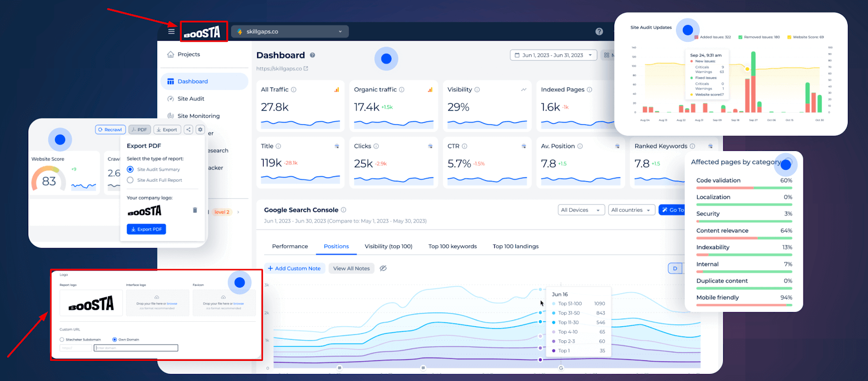Click the info icon next to Ranked Keywords

[x=692, y=146]
